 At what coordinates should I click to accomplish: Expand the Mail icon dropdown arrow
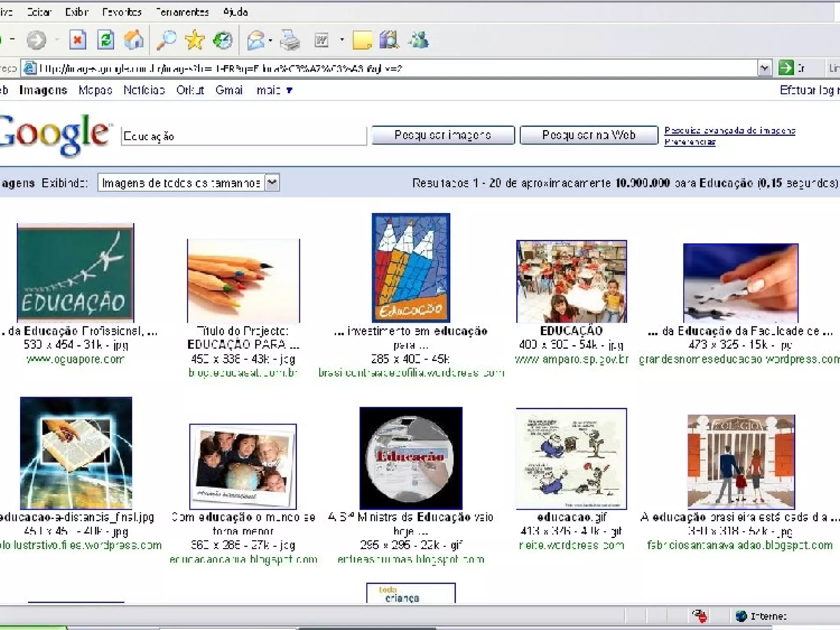(270, 40)
